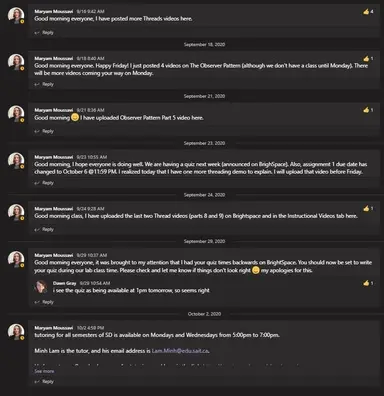This screenshot has width=384, height=396.
Task: Click thumbs-up on Dawn Gray's reply
Action: [x=366, y=283]
